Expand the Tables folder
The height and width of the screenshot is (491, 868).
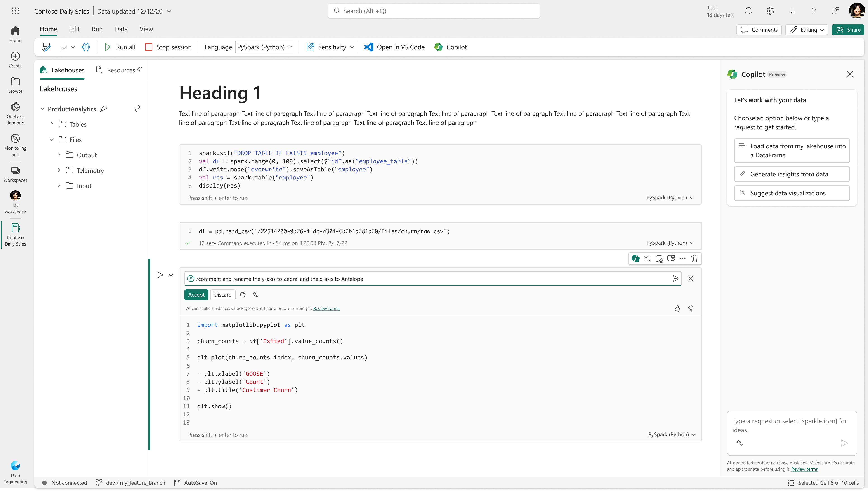[x=52, y=124]
